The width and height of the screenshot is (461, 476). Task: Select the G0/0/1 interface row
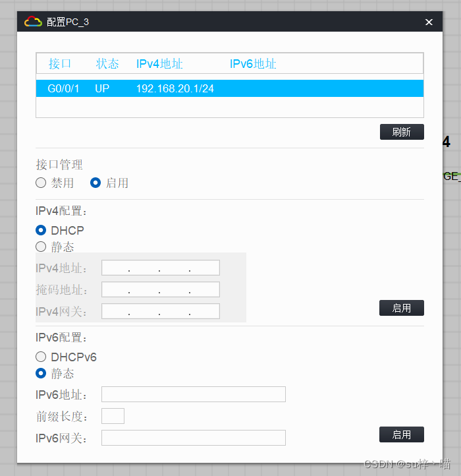tap(230, 88)
